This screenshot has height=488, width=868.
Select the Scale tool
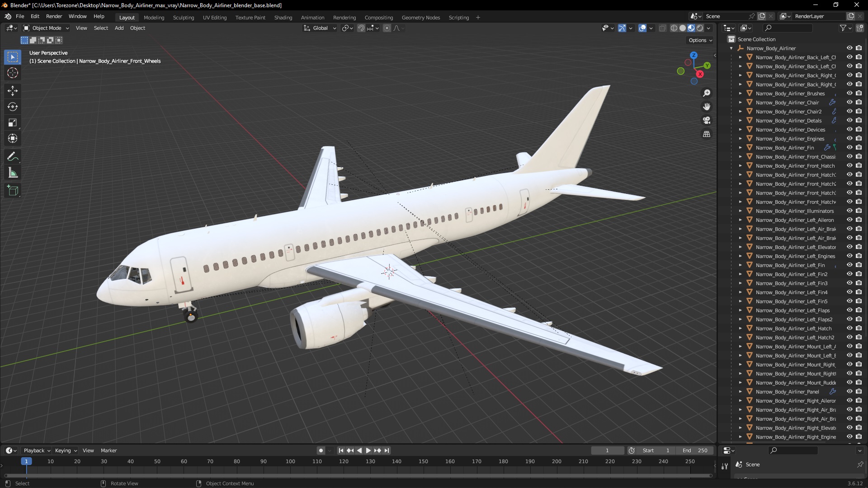[13, 123]
